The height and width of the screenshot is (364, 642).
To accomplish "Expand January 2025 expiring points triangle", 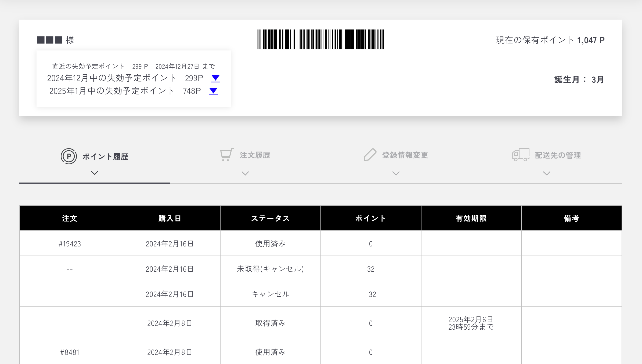I will point(213,91).
